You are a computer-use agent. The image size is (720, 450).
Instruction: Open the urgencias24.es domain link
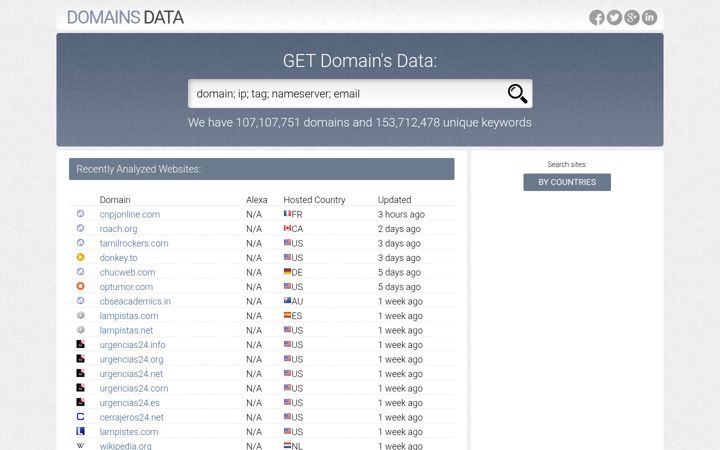pos(129,403)
